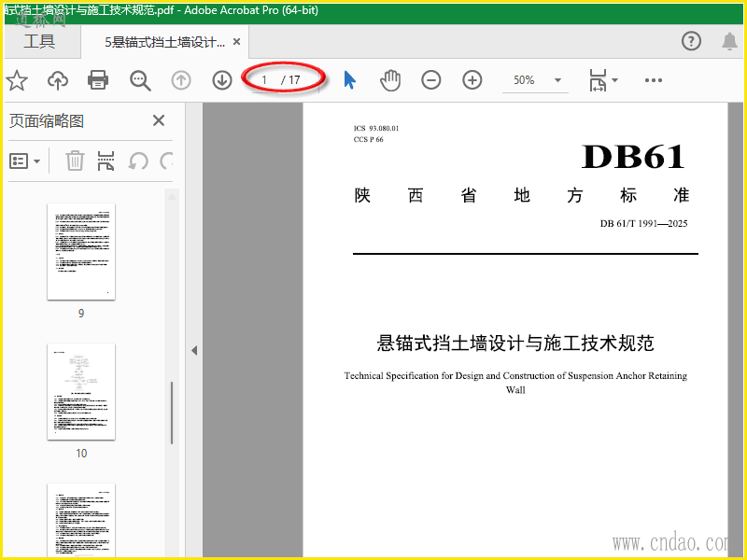Click the fit page scrolling mode icon
This screenshot has width=747, height=560.
598,80
